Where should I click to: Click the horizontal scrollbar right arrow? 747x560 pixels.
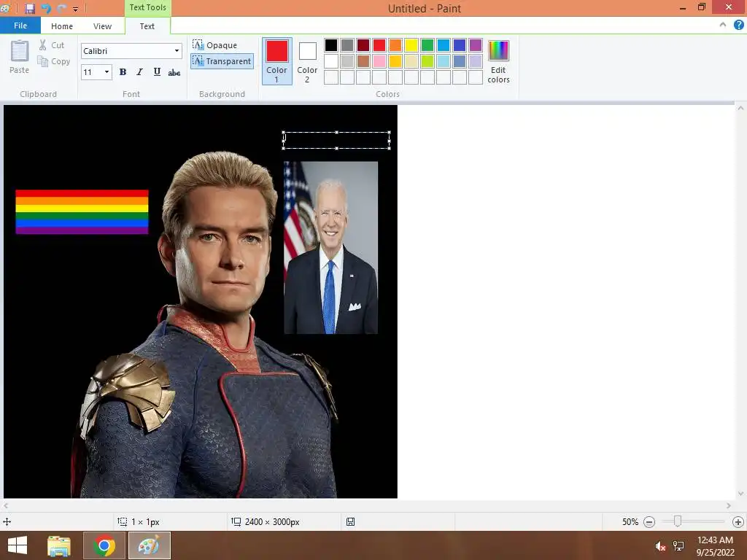coord(729,506)
